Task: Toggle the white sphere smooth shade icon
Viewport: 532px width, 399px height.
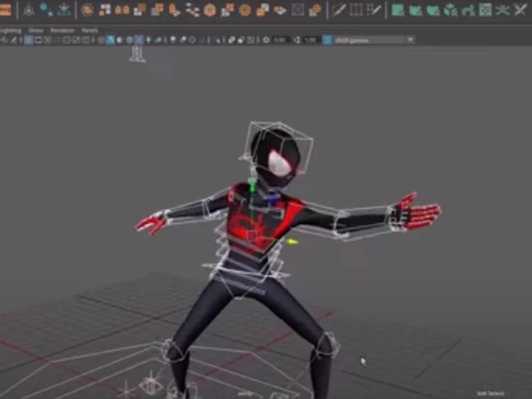Action: pos(119,40)
